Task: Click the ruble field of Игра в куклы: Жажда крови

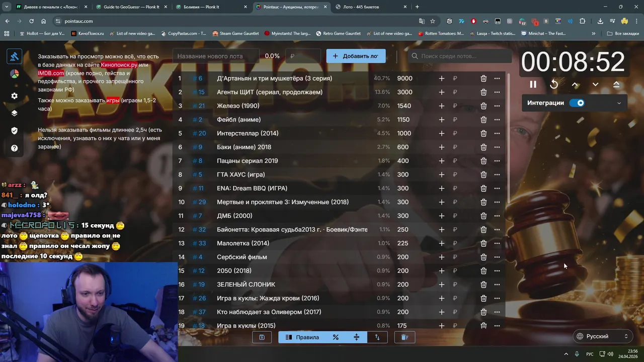Action: coord(455,298)
